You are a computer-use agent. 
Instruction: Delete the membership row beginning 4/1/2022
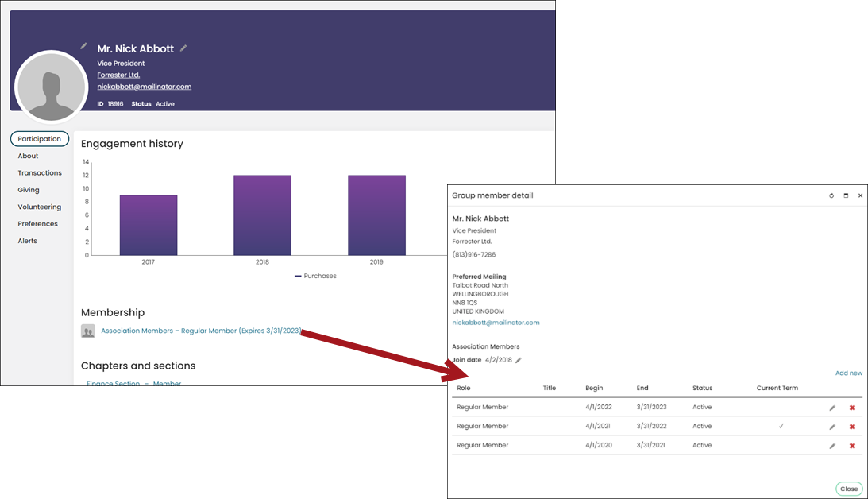click(x=852, y=408)
